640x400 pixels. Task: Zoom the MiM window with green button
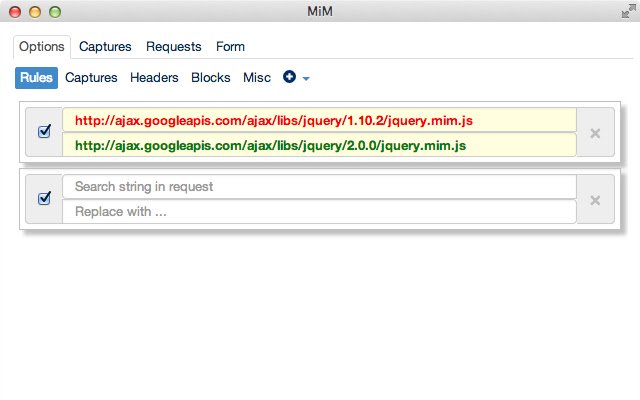click(x=55, y=12)
